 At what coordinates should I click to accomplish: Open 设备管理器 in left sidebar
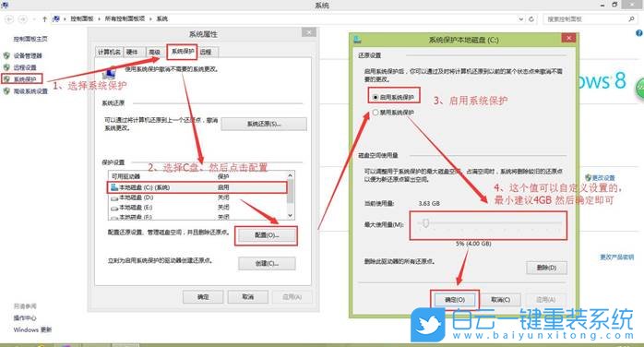click(x=28, y=56)
